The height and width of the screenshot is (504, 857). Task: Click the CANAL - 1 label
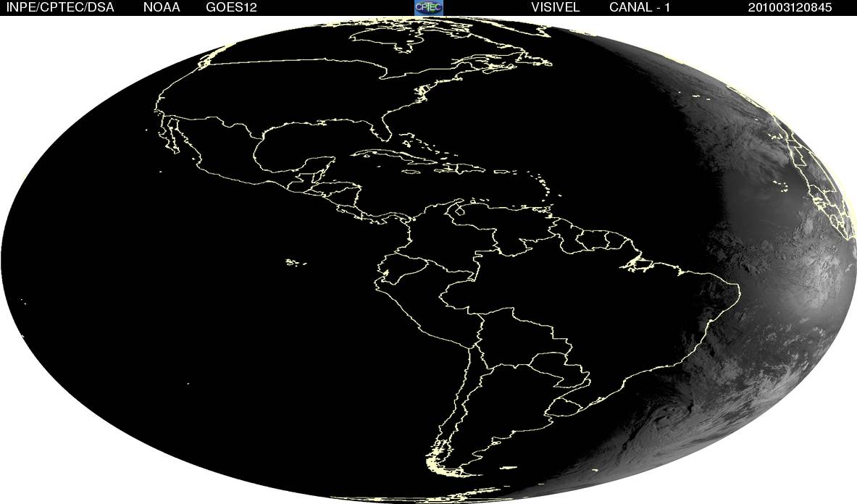(x=640, y=8)
